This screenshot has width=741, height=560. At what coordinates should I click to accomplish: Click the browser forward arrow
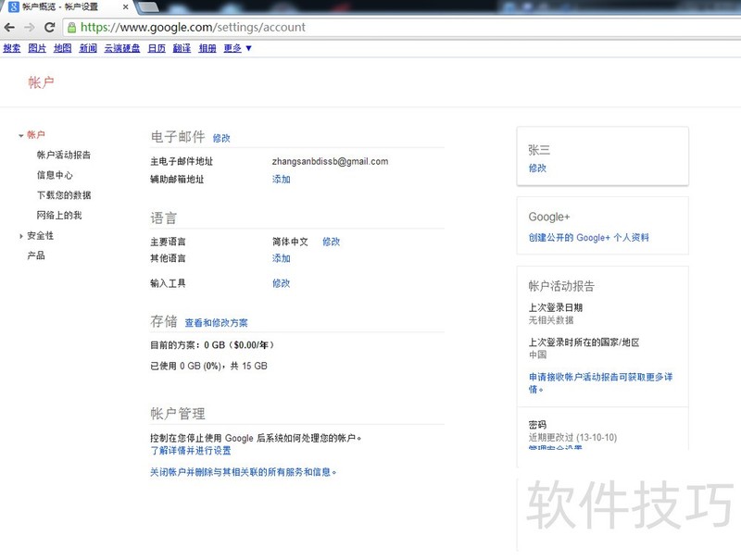point(29,28)
